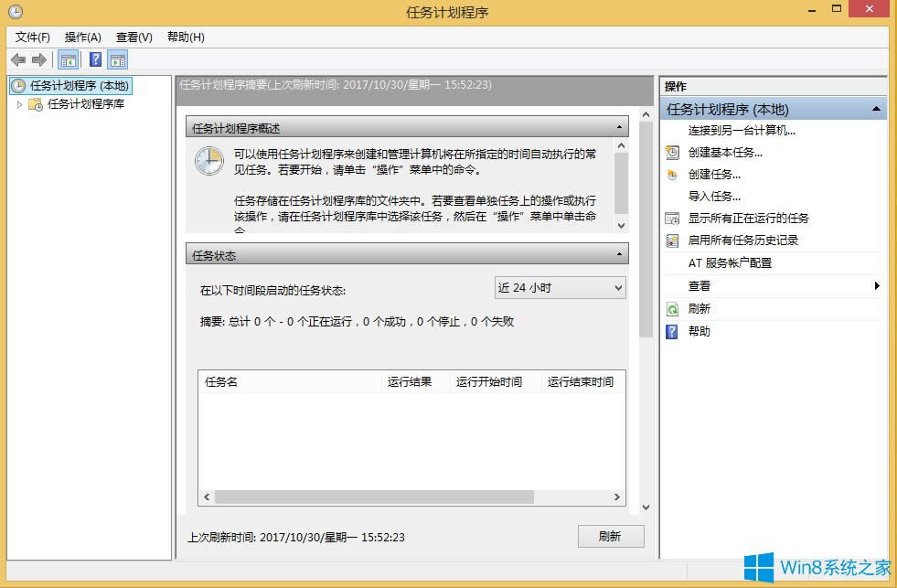Click the blue 帮助 icon in Actions pane
The image size is (897, 588).
(x=670, y=331)
